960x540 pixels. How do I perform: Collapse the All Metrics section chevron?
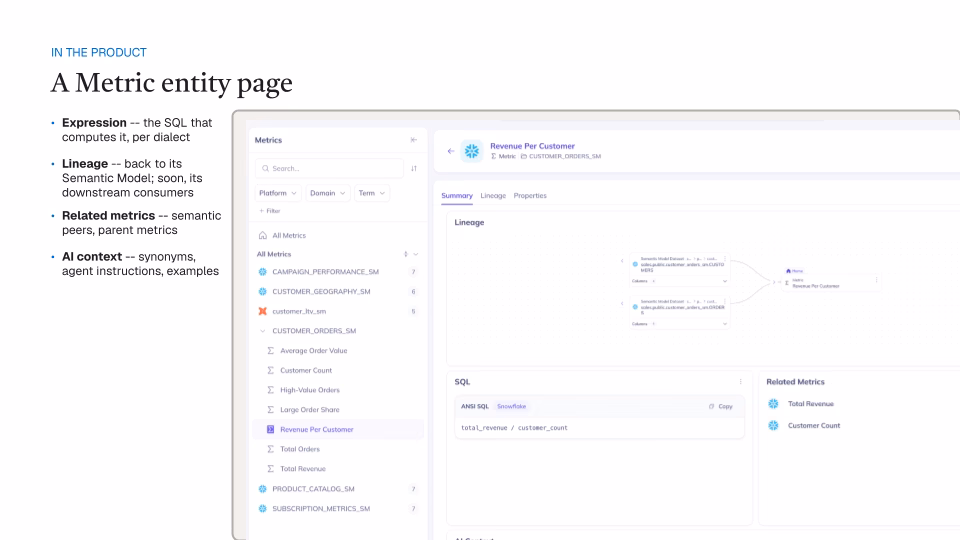[x=416, y=254]
